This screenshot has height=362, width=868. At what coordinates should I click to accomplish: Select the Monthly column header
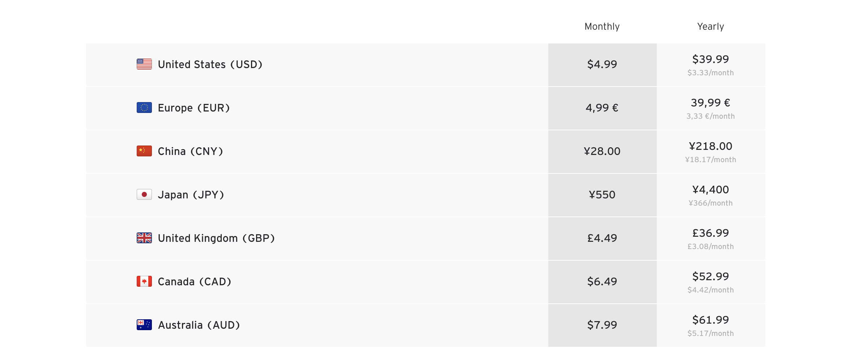tap(602, 26)
